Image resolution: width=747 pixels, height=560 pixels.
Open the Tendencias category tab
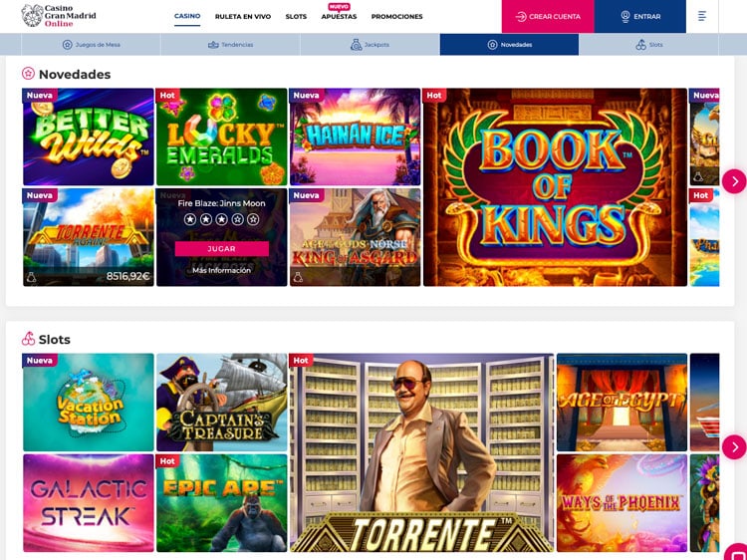click(x=231, y=44)
